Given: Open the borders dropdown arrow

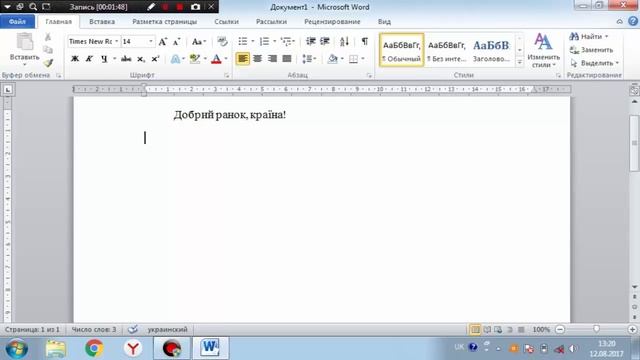Looking at the screenshot, I should click(363, 59).
